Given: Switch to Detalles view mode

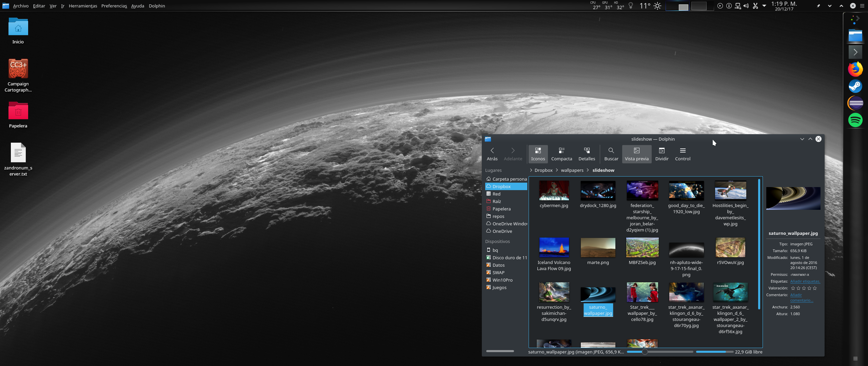Looking at the screenshot, I should pyautogui.click(x=587, y=154).
